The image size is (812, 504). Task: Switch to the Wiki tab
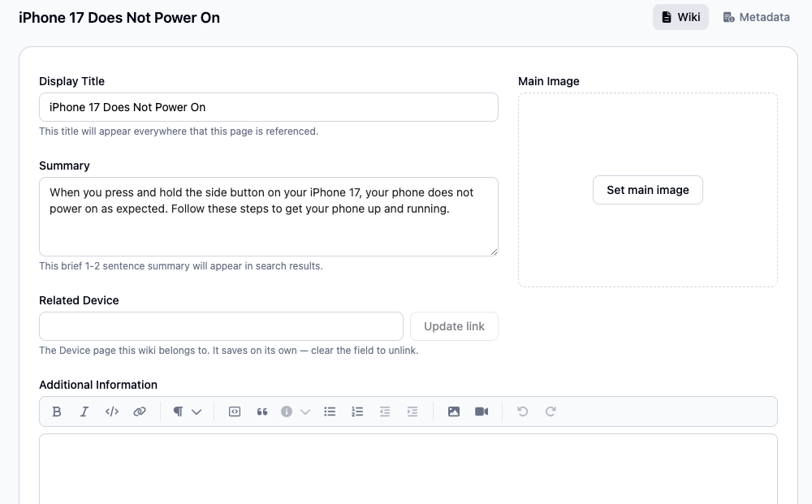coord(680,17)
